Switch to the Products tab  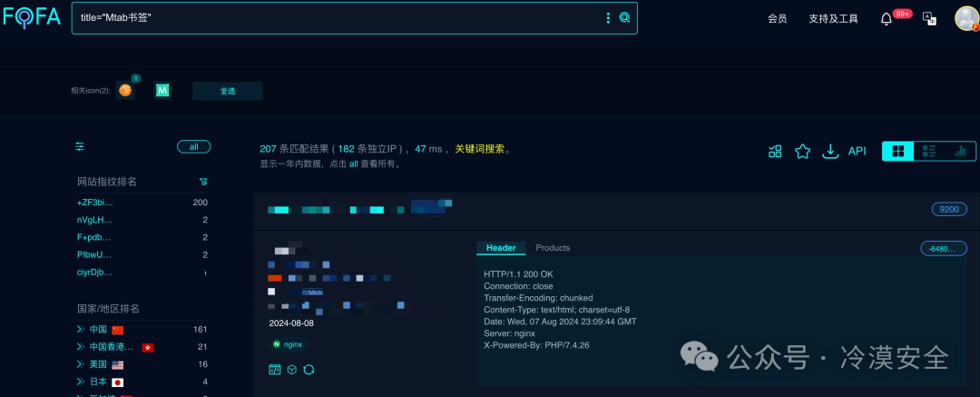[554, 248]
